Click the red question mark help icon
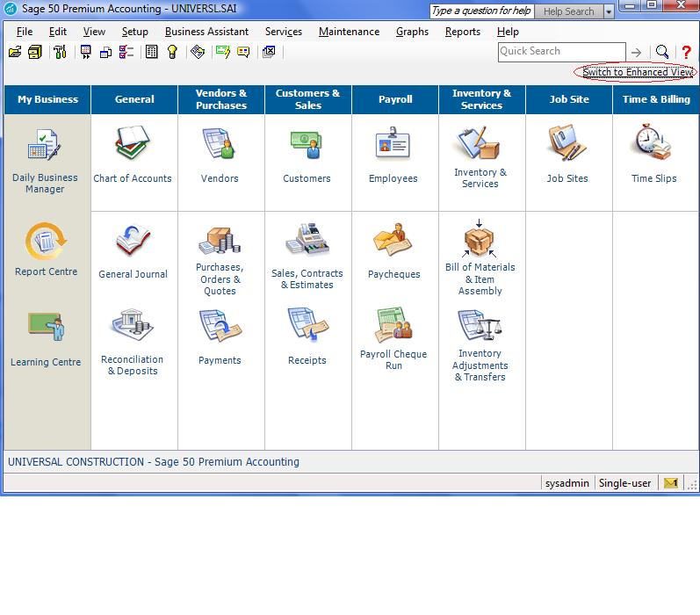700x615 pixels. click(x=686, y=52)
